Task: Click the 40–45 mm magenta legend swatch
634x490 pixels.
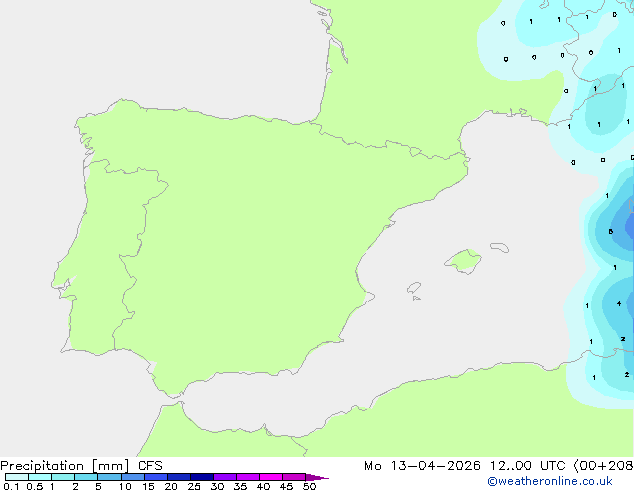Action: (x=271, y=477)
